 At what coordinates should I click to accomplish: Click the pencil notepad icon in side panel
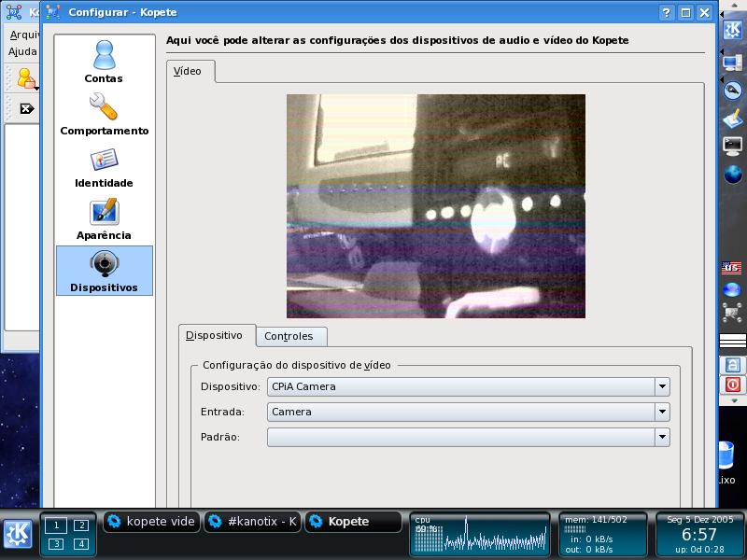point(732,118)
